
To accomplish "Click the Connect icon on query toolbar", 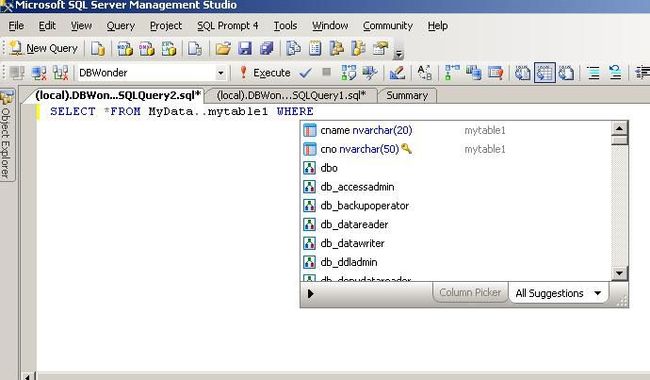I will pos(17,73).
